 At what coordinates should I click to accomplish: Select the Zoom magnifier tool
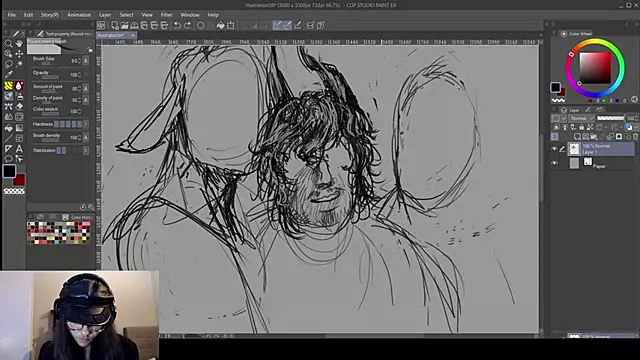(x=8, y=43)
